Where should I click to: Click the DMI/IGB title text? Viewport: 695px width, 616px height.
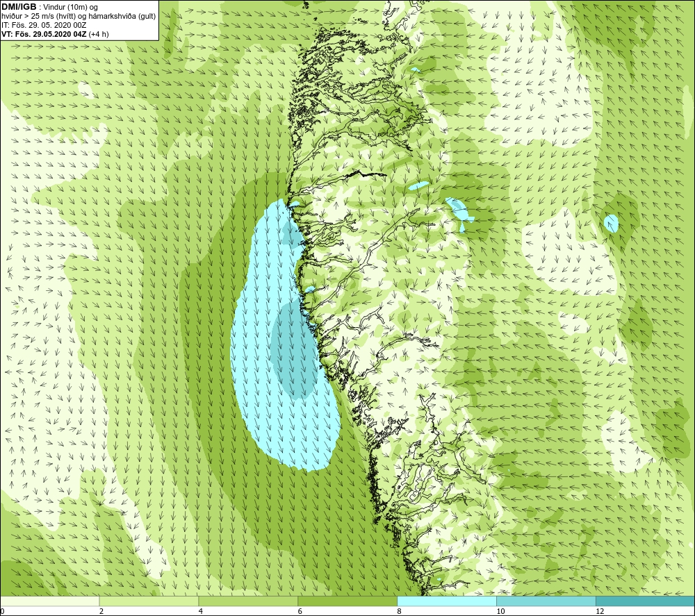pos(19,7)
